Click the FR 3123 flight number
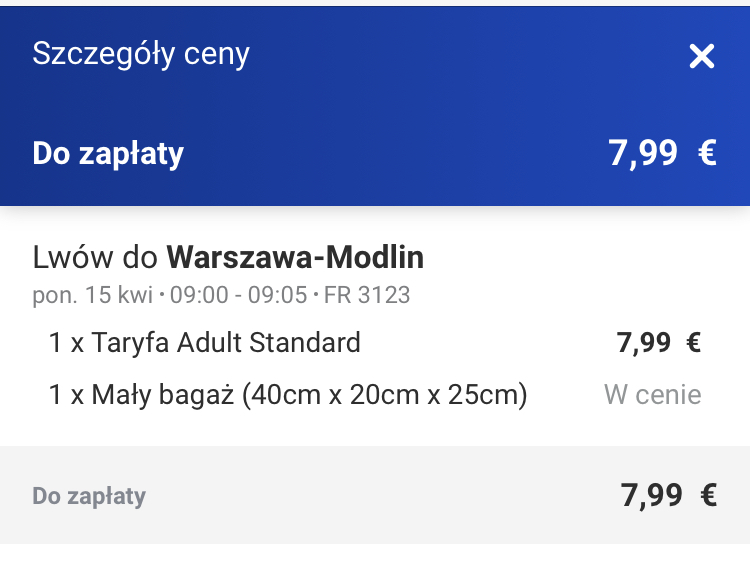Screen dimensions: 750x566 point(367,295)
